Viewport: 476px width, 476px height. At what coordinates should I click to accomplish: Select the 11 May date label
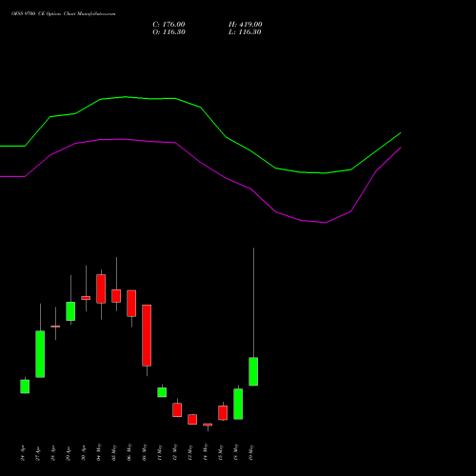[x=160, y=452]
